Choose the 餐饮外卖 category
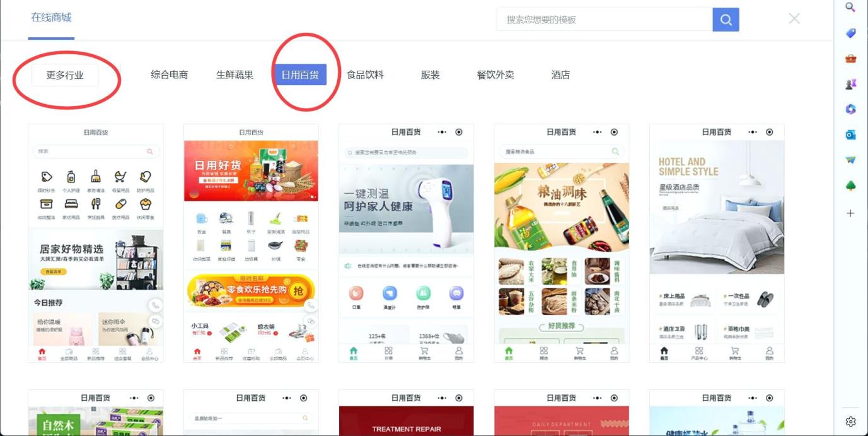This screenshot has height=436, width=868. pos(495,74)
